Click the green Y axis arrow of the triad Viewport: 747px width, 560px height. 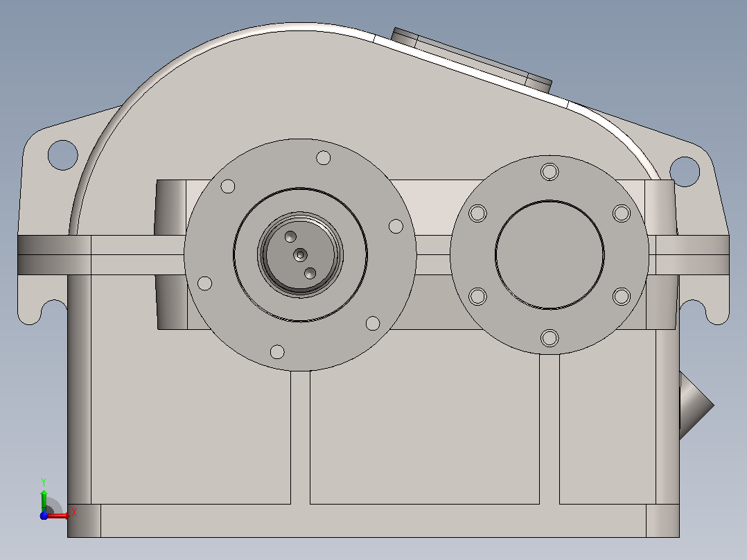pos(44,500)
